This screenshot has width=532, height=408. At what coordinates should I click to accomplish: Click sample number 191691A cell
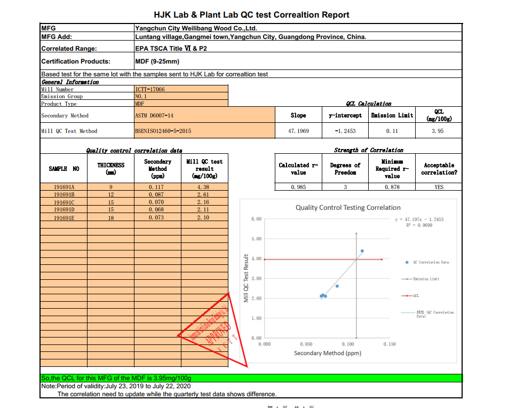64,187
